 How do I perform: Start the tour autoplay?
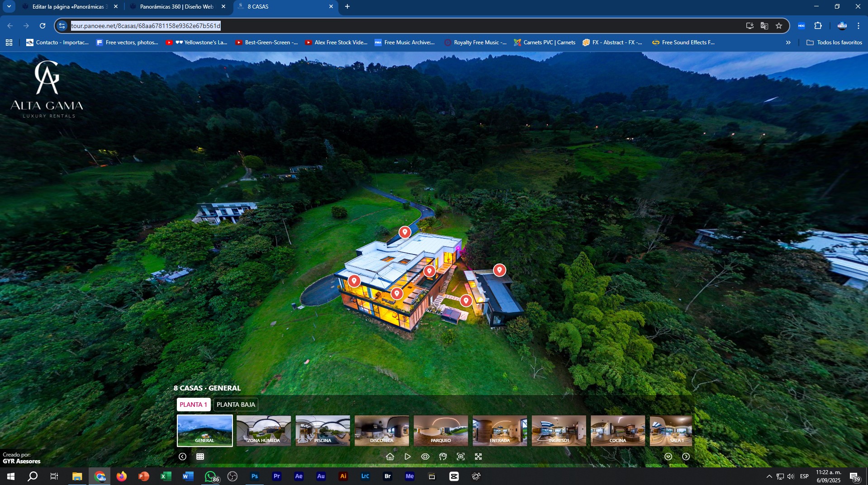click(x=408, y=457)
